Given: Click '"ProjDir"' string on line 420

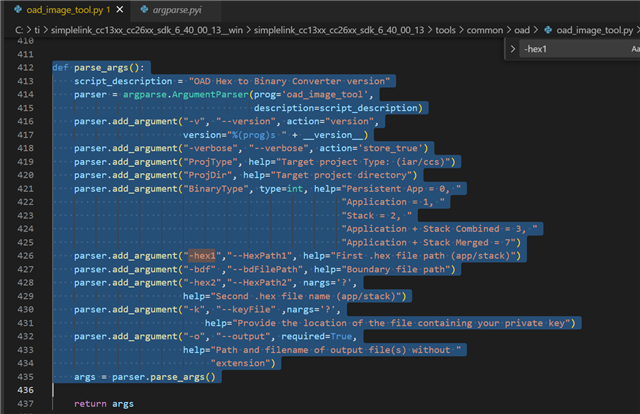Looking at the screenshot, I should 210,175.
